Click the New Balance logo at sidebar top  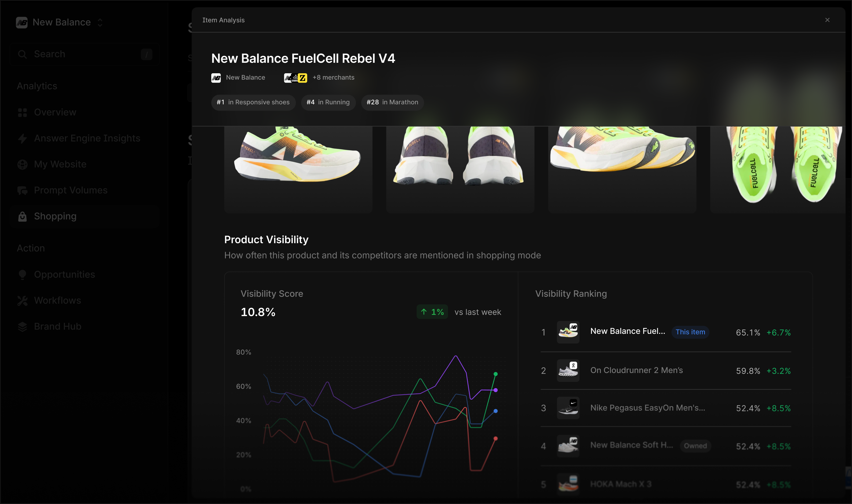(22, 22)
